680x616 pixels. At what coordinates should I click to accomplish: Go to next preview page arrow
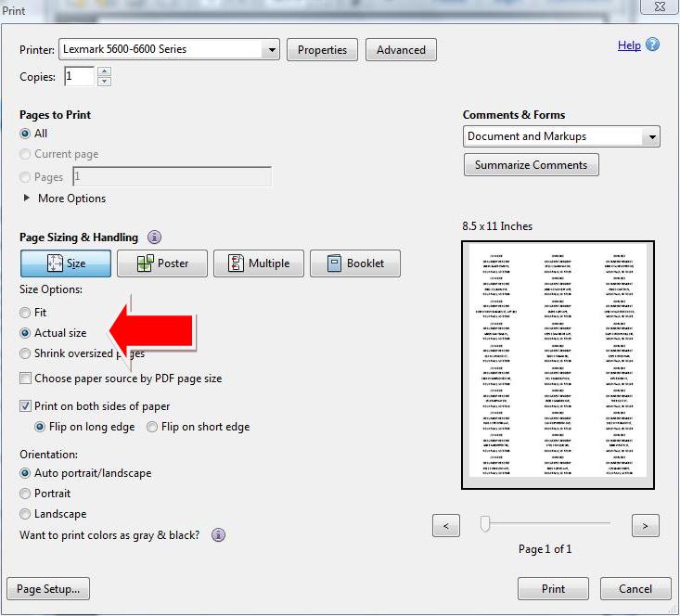click(x=645, y=526)
